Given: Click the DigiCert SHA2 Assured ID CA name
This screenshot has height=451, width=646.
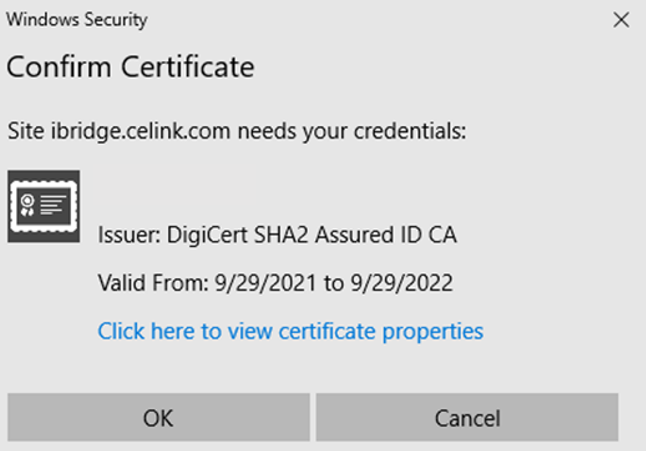Looking at the screenshot, I should point(311,235).
